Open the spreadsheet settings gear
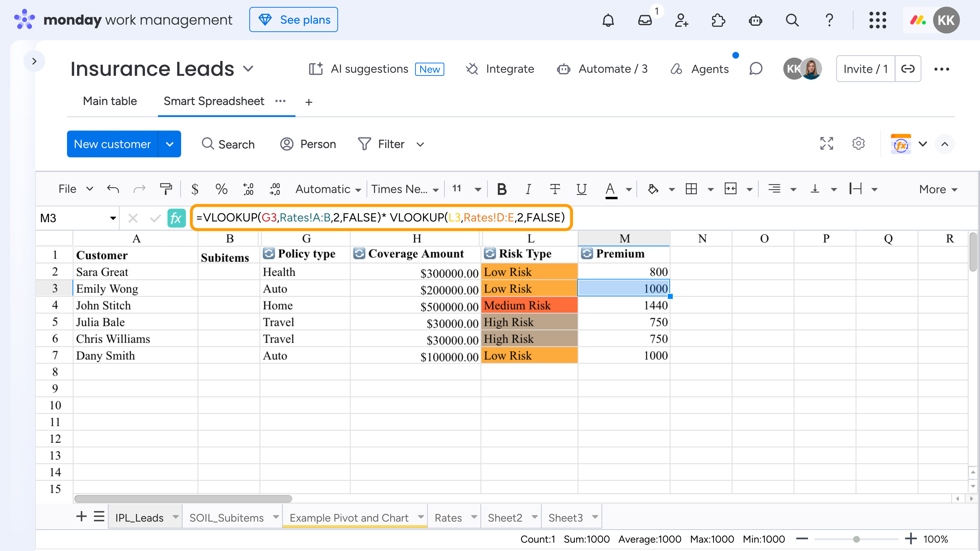 (x=858, y=144)
